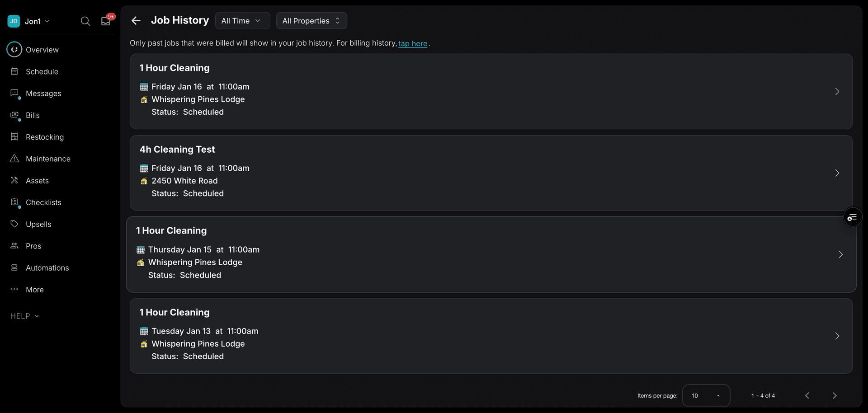Open the inbox notifications icon

[x=106, y=21]
